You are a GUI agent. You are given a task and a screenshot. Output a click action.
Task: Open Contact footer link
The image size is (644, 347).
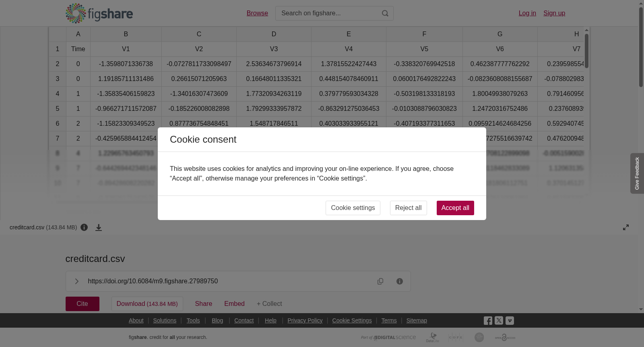pos(244,320)
